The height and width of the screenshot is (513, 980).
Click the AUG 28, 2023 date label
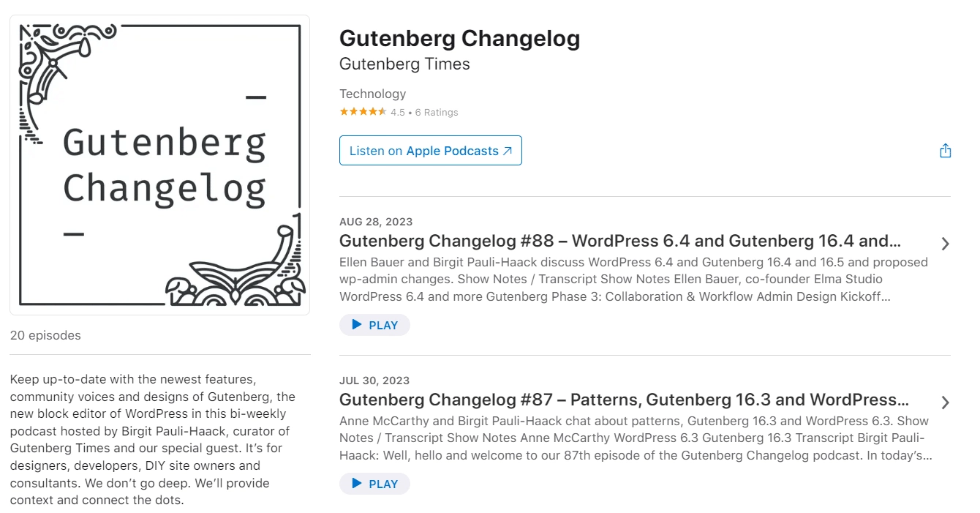click(375, 221)
